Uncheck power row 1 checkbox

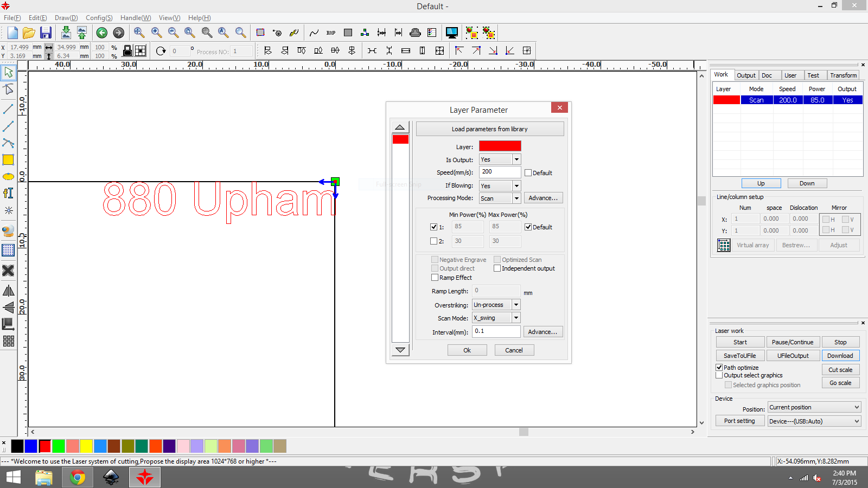tap(433, 227)
